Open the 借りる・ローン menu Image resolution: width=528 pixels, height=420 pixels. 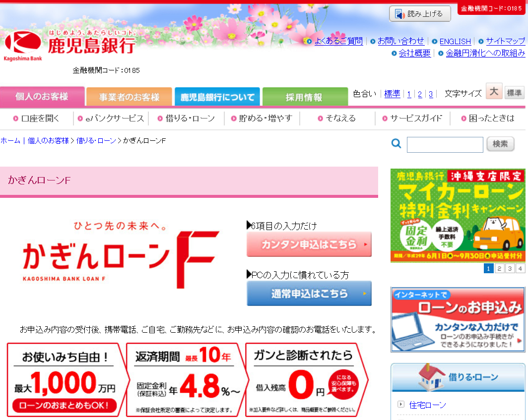click(x=186, y=118)
